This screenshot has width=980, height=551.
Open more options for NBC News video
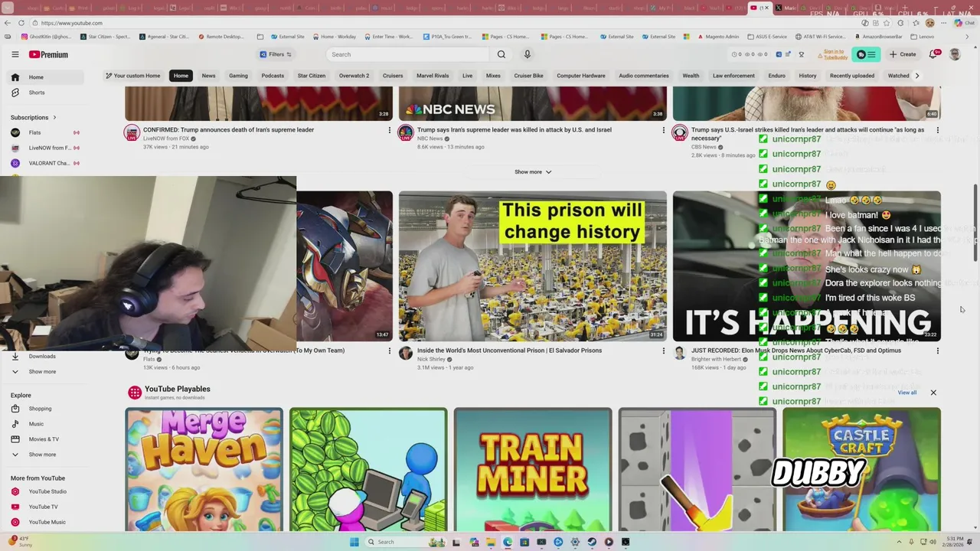tap(663, 130)
